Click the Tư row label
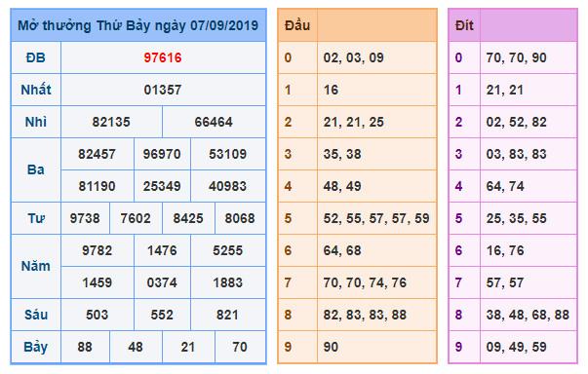The height and width of the screenshot is (374, 588). pos(36,218)
